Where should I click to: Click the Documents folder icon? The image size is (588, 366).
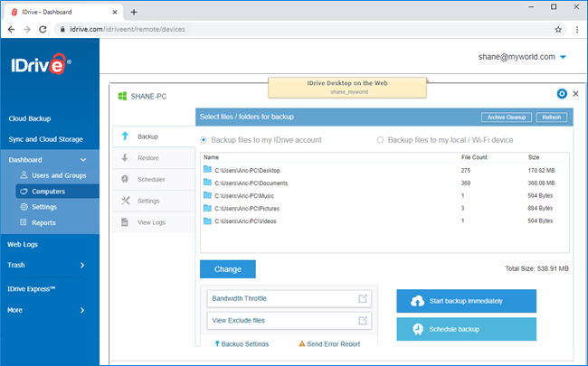[207, 182]
